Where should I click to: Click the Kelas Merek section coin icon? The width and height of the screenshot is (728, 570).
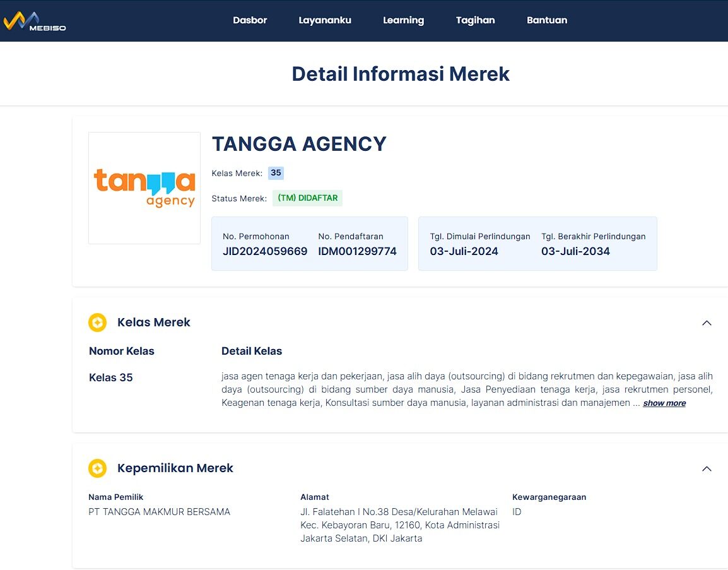(98, 323)
